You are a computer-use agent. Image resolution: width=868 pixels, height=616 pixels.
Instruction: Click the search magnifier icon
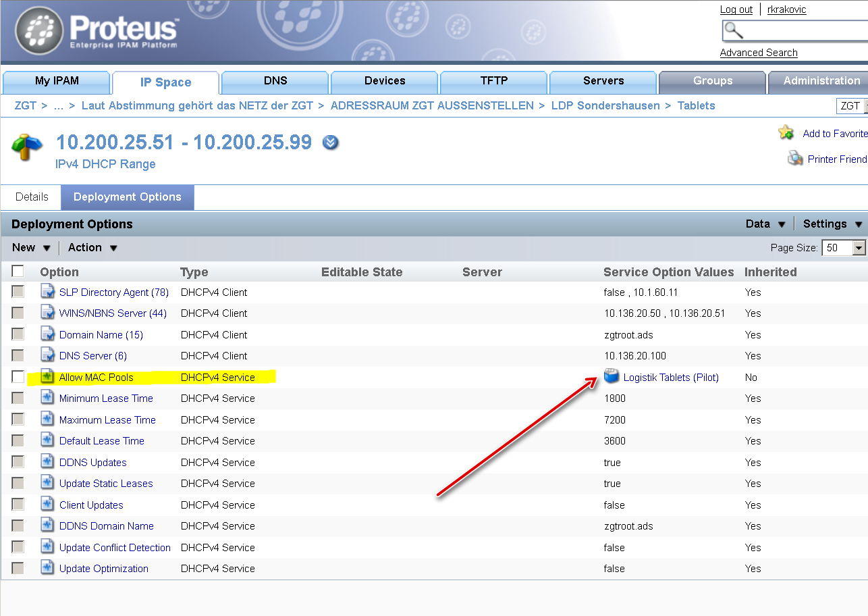(x=734, y=30)
